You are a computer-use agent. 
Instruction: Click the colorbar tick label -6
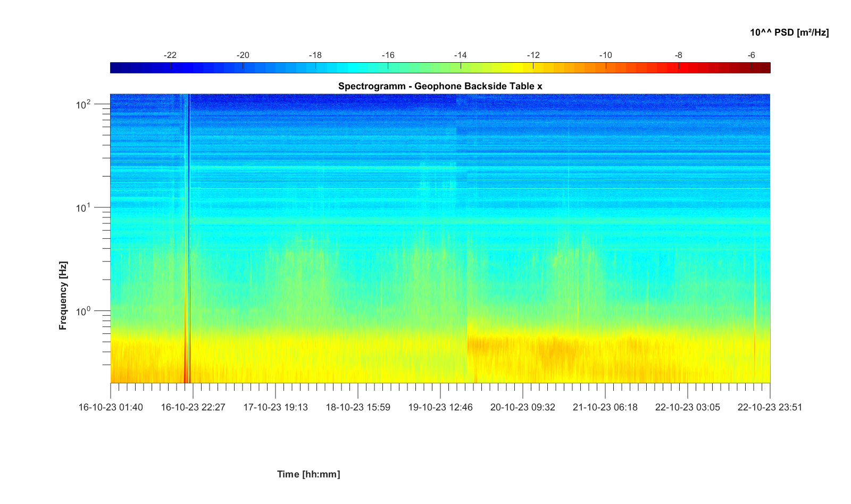751,55
